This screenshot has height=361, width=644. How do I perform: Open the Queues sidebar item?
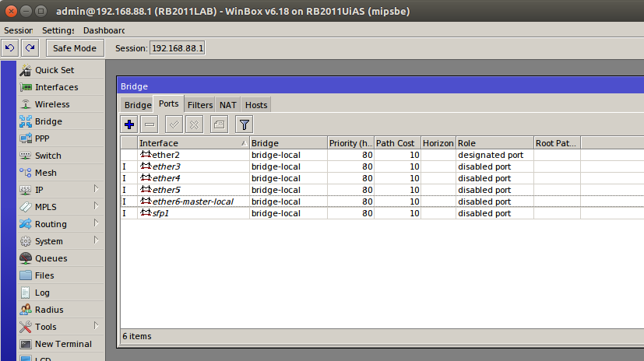(x=51, y=258)
